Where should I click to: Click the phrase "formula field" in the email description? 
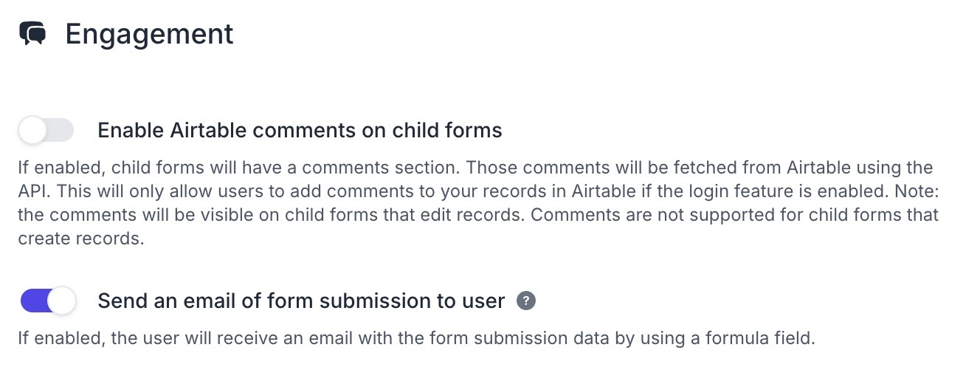tap(765, 340)
